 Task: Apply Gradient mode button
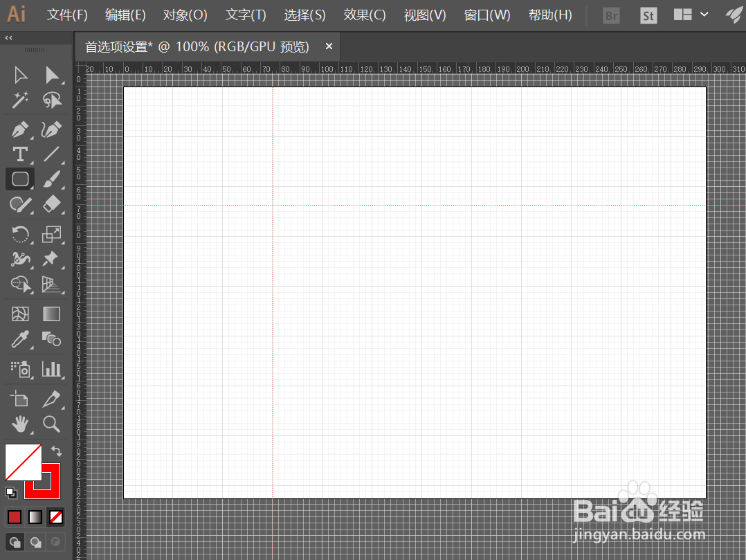pyautogui.click(x=35, y=516)
